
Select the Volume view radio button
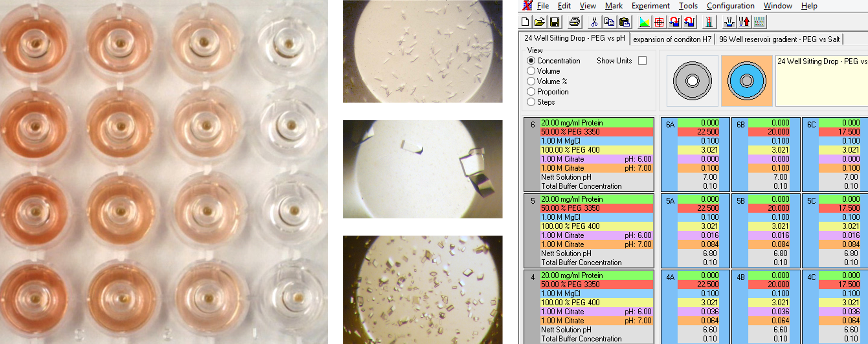point(531,71)
